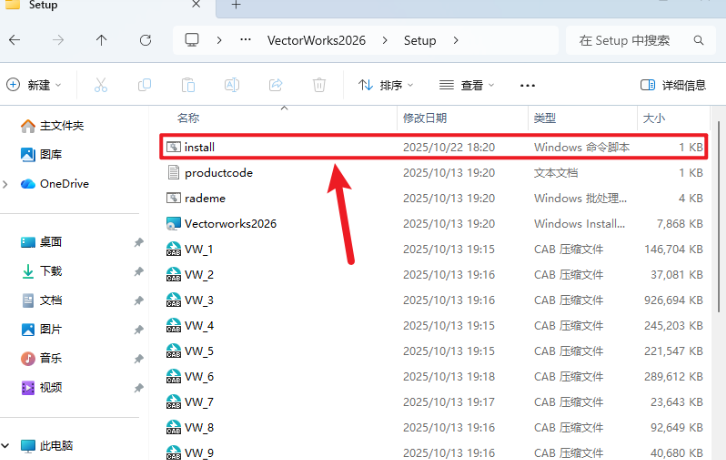
Task: Go up one folder level
Action: click(101, 41)
